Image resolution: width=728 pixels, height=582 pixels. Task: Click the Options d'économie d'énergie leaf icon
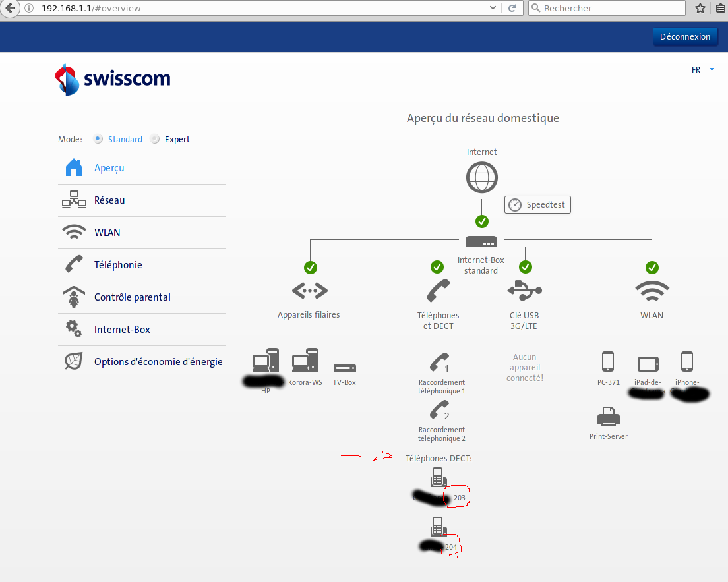pos(74,361)
